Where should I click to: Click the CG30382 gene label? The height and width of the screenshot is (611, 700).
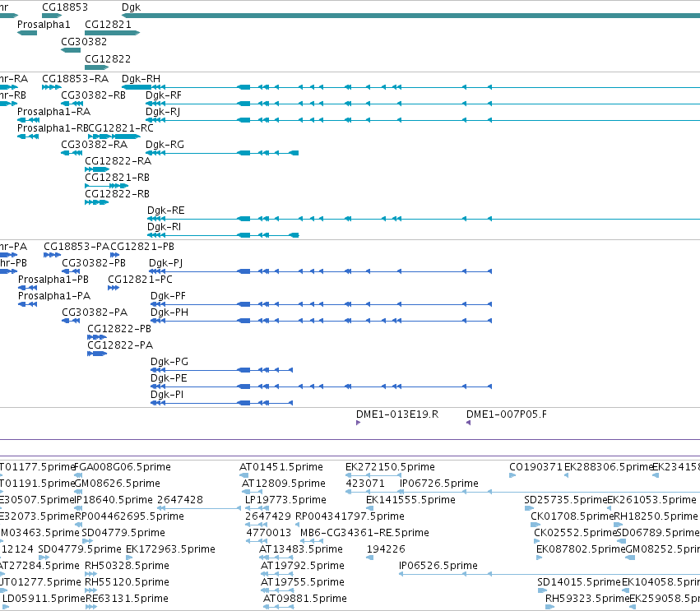click(84, 41)
